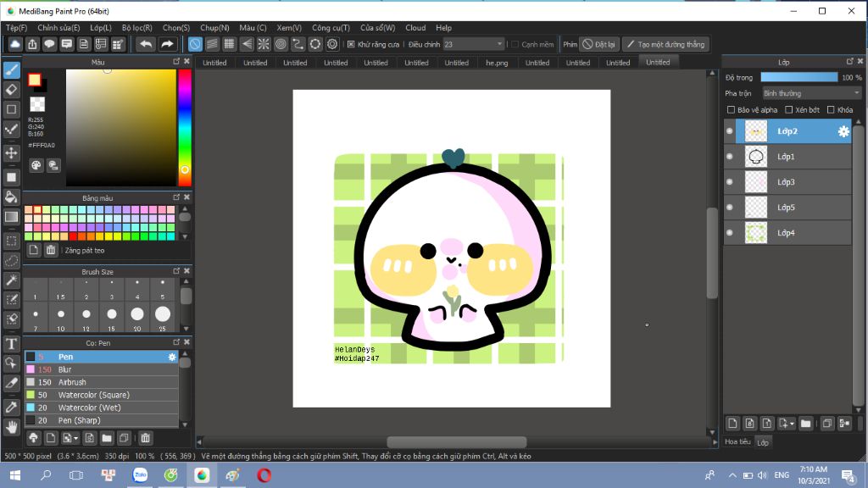This screenshot has width=868, height=488.
Task: Click the vertical hue color strip
Action: click(x=184, y=127)
